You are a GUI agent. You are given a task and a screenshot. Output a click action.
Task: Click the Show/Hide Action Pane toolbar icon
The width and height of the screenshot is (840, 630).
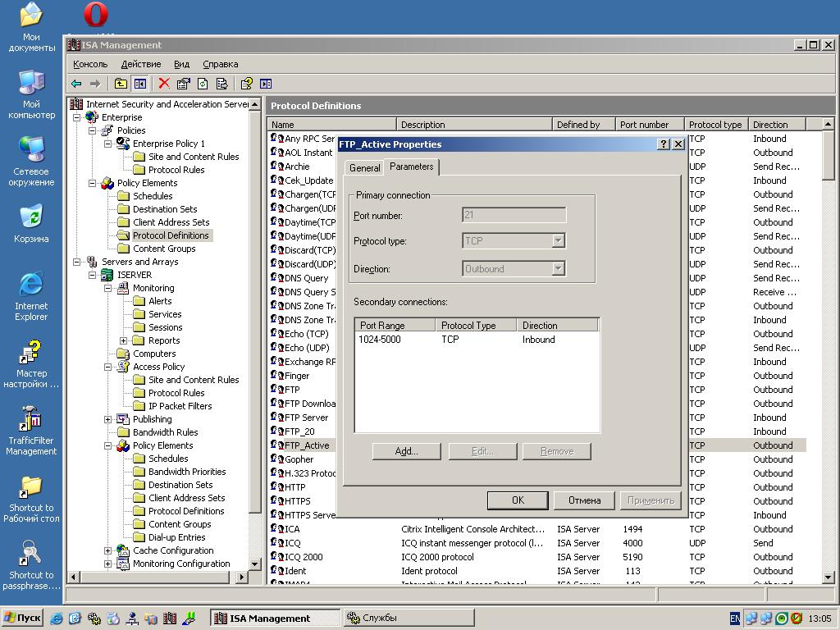coord(266,84)
